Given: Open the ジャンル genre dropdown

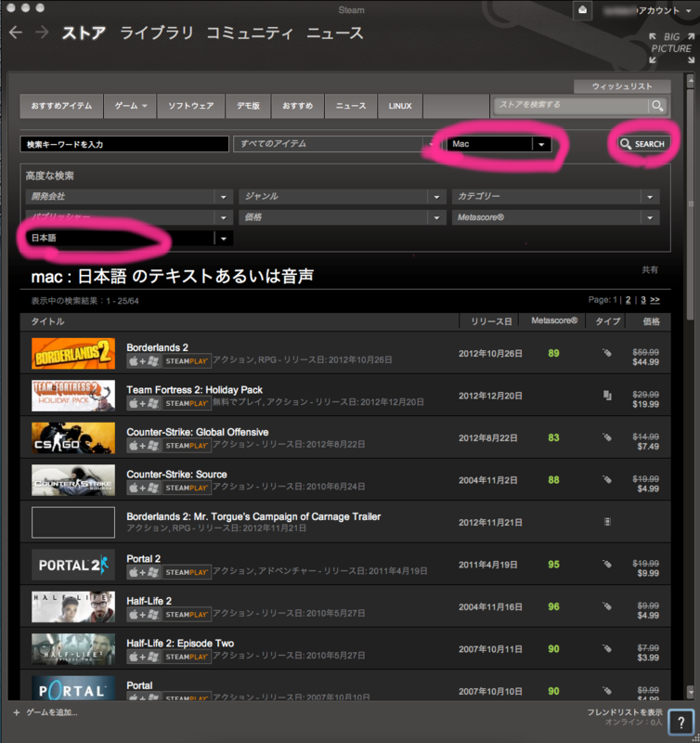Looking at the screenshot, I should point(342,197).
